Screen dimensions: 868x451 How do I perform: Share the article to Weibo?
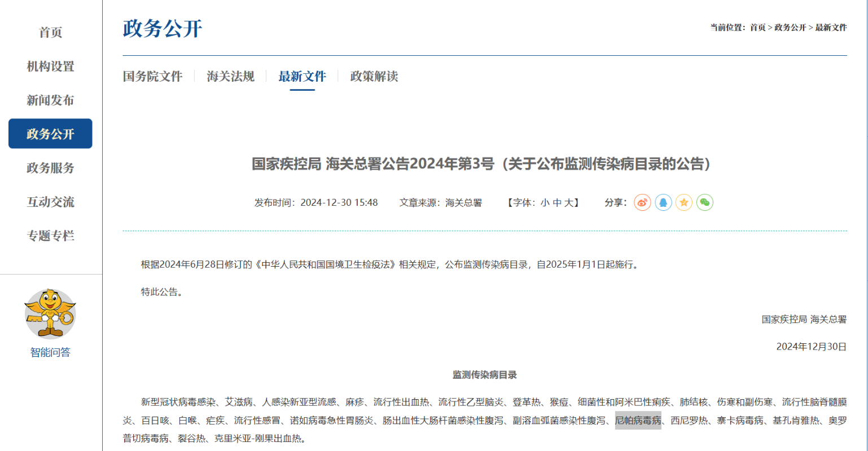(x=642, y=202)
